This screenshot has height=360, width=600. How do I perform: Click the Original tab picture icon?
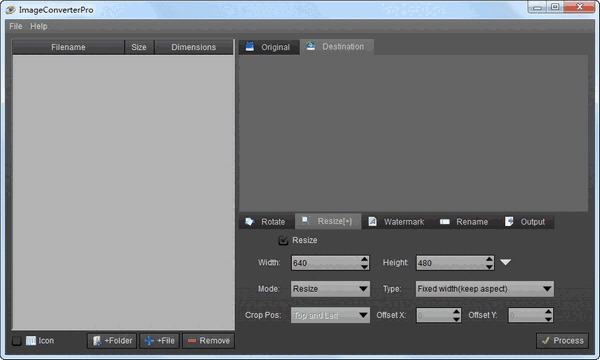click(x=249, y=47)
